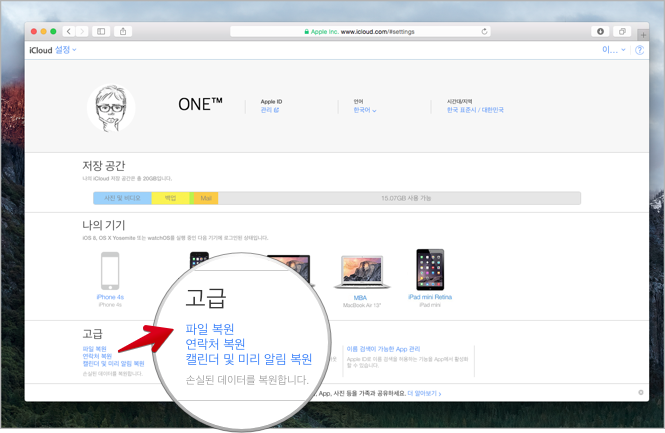
Task: Click the address bar with www.icloud.com
Action: coord(360,31)
